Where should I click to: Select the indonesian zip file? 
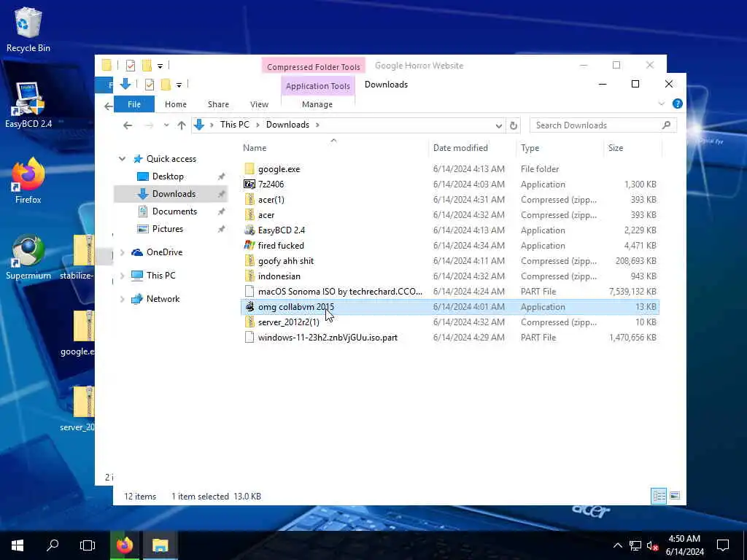coord(449,276)
